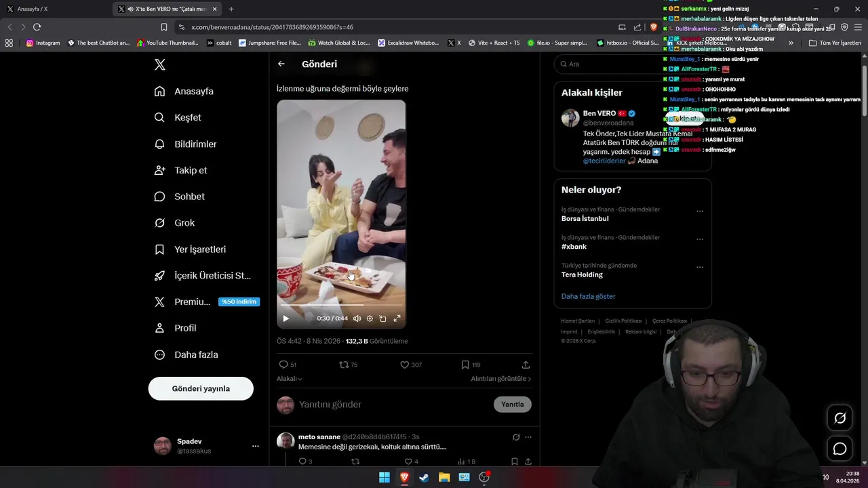This screenshot has width=868, height=488.
Task: Open Alıntıları görüntüle link
Action: click(x=501, y=379)
